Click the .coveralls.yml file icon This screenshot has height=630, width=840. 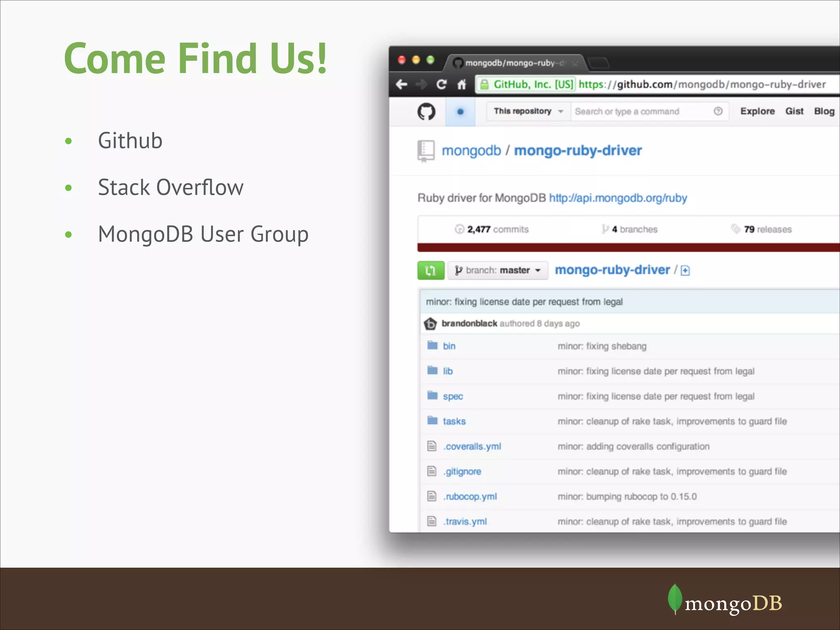click(x=432, y=446)
